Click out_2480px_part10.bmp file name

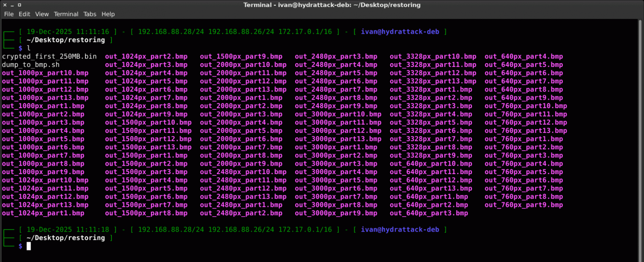coord(243,172)
